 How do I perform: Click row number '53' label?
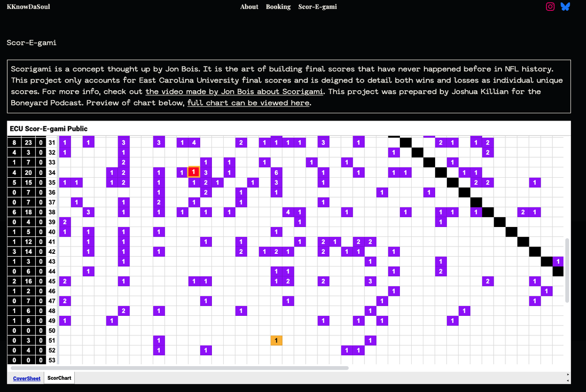(x=52, y=360)
